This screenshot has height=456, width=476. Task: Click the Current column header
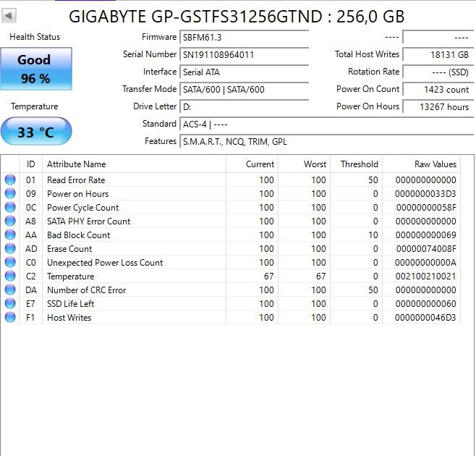point(252,164)
